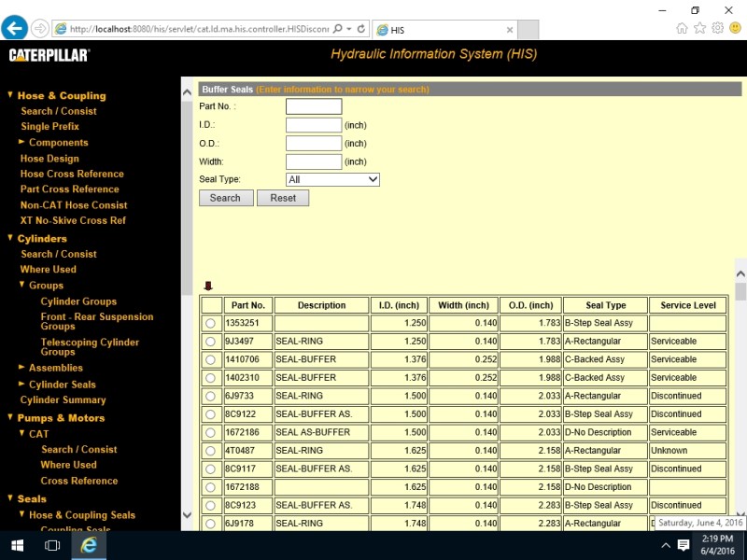747x560 pixels.
Task: Open the IE favorites star icon
Action: (699, 28)
